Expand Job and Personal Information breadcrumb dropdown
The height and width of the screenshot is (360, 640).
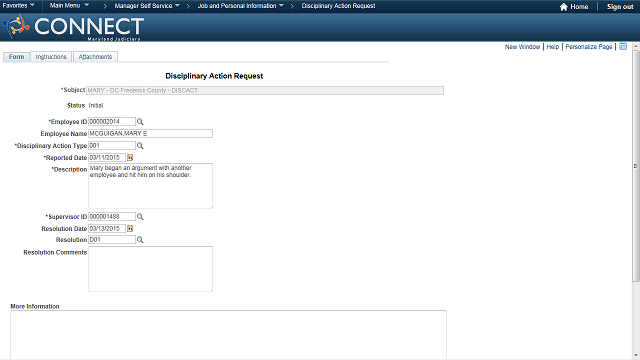240,6
